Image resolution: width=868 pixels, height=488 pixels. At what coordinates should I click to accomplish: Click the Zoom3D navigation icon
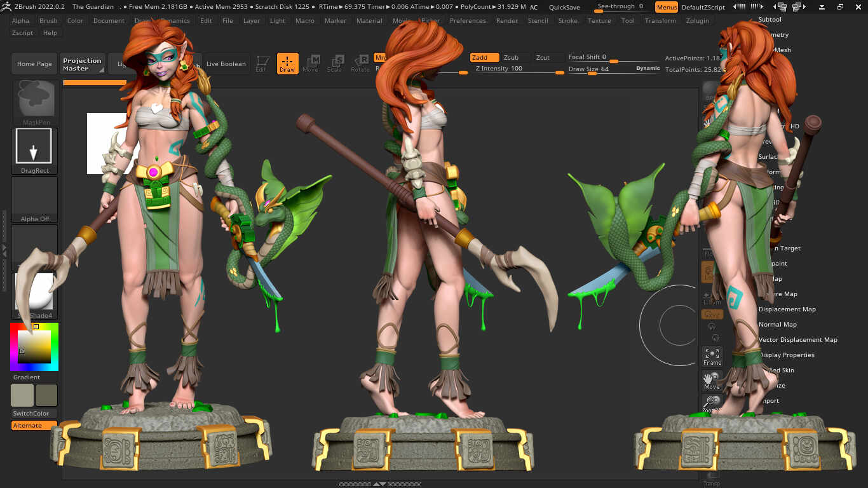pyautogui.click(x=712, y=404)
